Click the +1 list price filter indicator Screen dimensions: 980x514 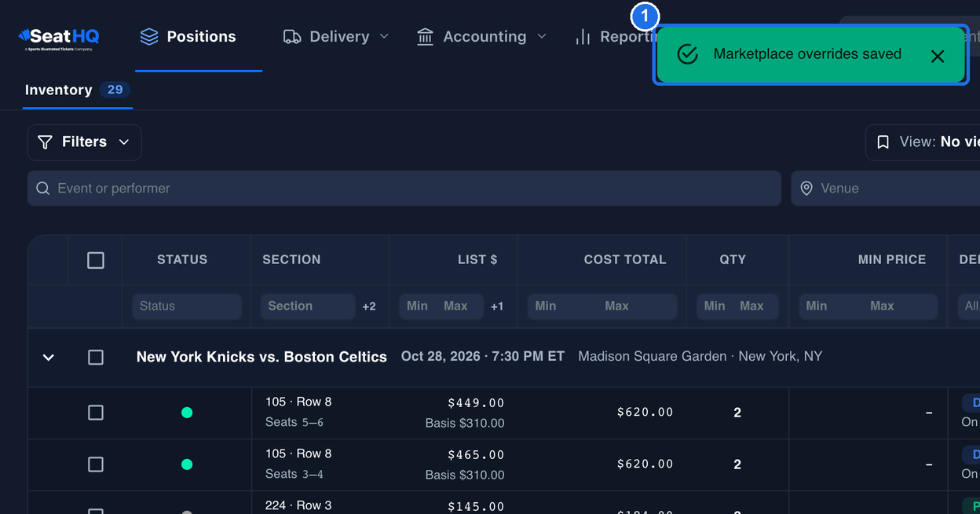(x=497, y=307)
